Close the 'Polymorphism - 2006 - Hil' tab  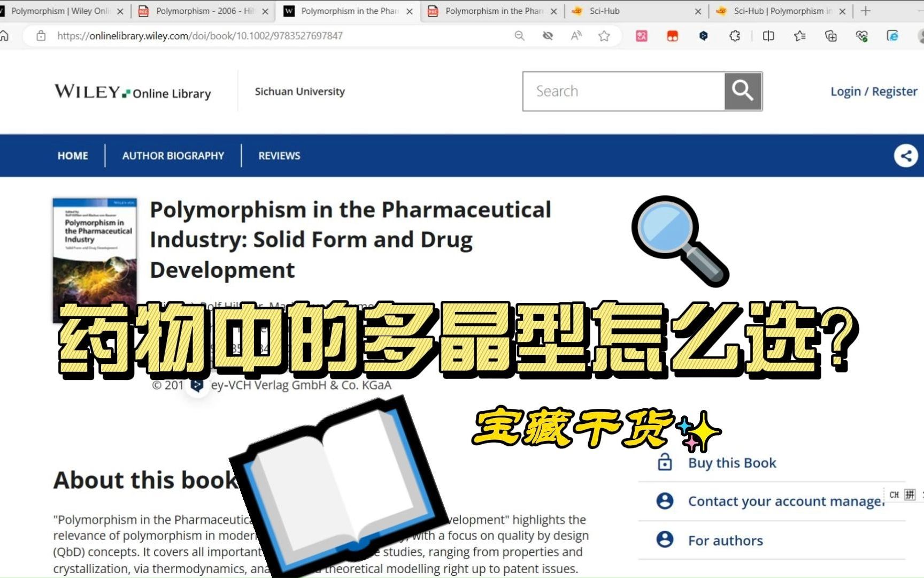coord(265,11)
